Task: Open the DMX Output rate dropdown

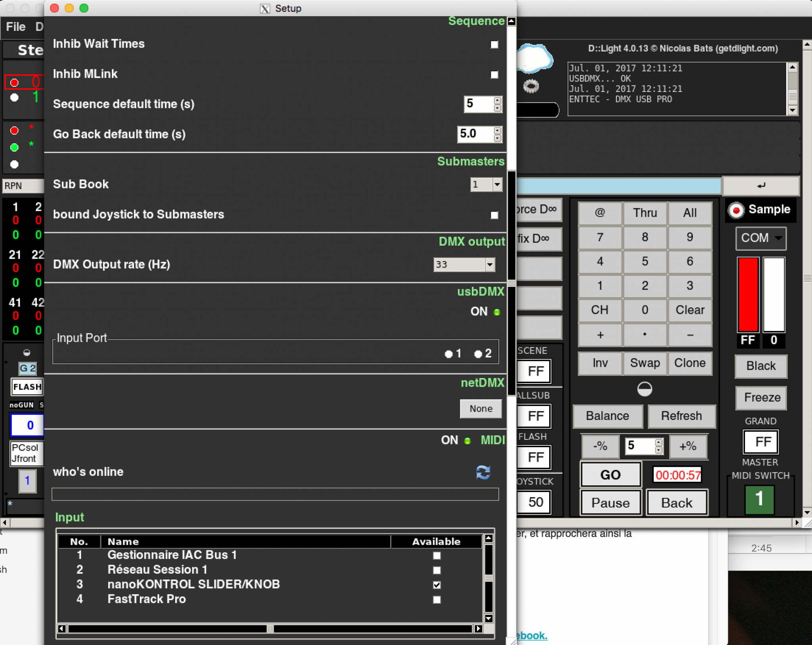Action: pyautogui.click(x=490, y=264)
